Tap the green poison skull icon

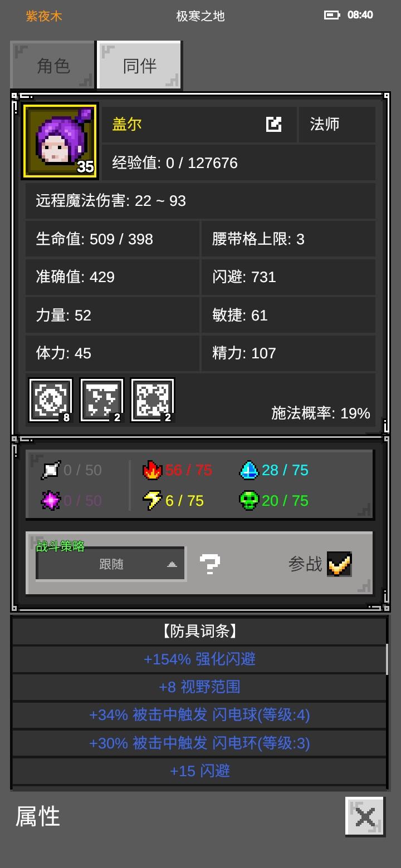(249, 500)
